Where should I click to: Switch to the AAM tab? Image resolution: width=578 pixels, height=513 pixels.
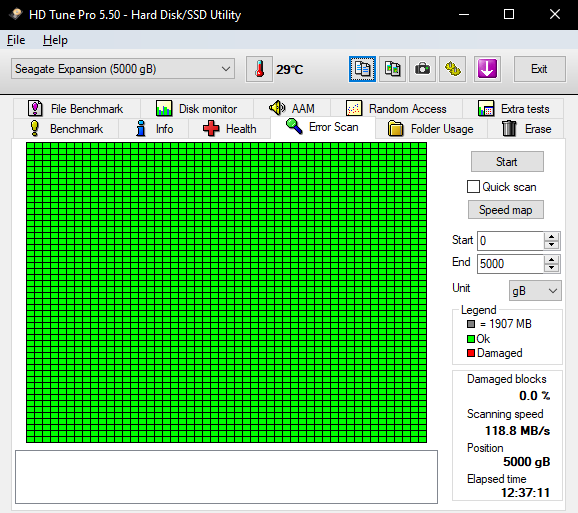[292, 108]
